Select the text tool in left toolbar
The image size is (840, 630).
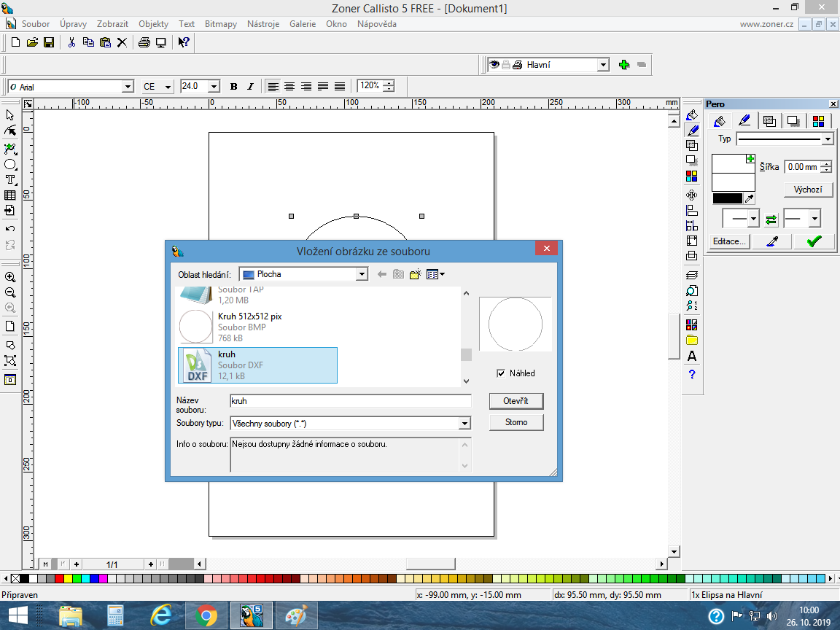tap(10, 179)
